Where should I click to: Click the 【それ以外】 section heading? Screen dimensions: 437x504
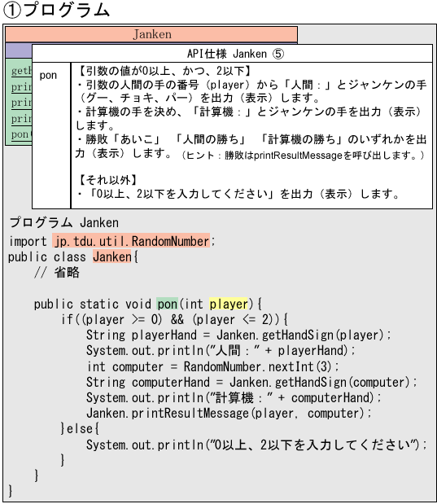coord(108,180)
